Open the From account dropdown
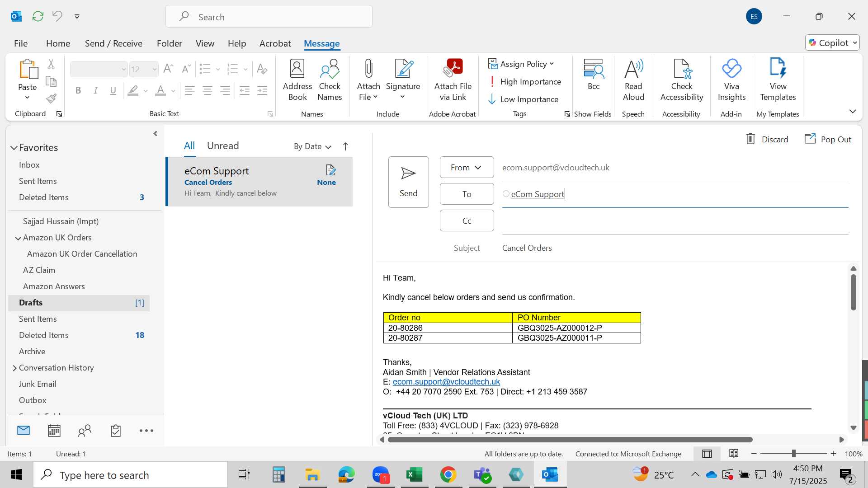This screenshot has width=868, height=488. (467, 168)
